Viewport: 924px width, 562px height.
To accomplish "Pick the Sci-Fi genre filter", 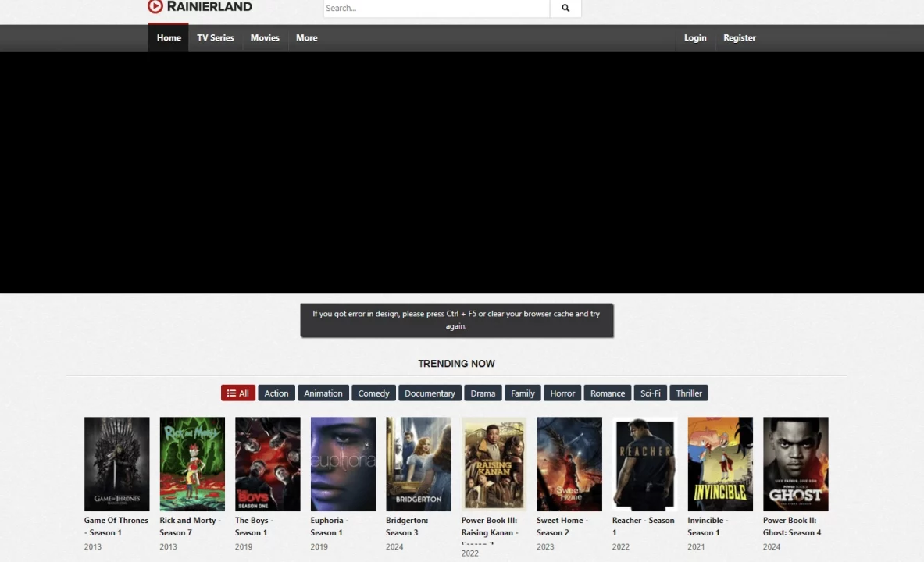I will click(x=650, y=393).
